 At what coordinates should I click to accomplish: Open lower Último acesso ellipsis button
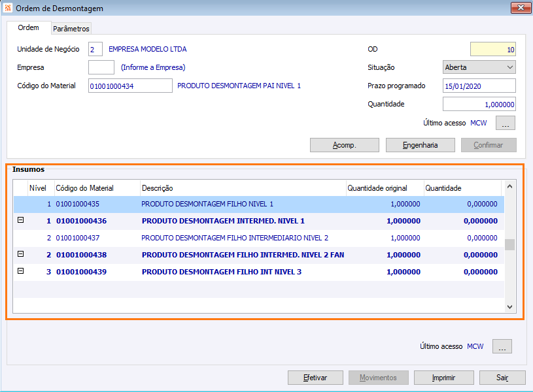click(502, 346)
